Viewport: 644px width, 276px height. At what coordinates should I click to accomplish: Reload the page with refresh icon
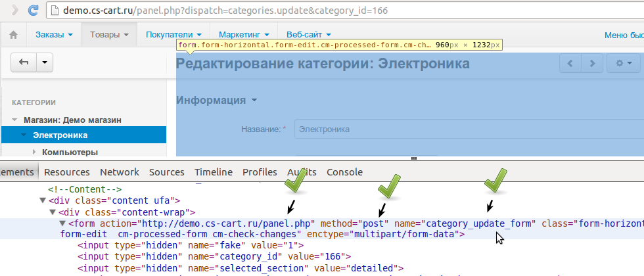point(33,10)
